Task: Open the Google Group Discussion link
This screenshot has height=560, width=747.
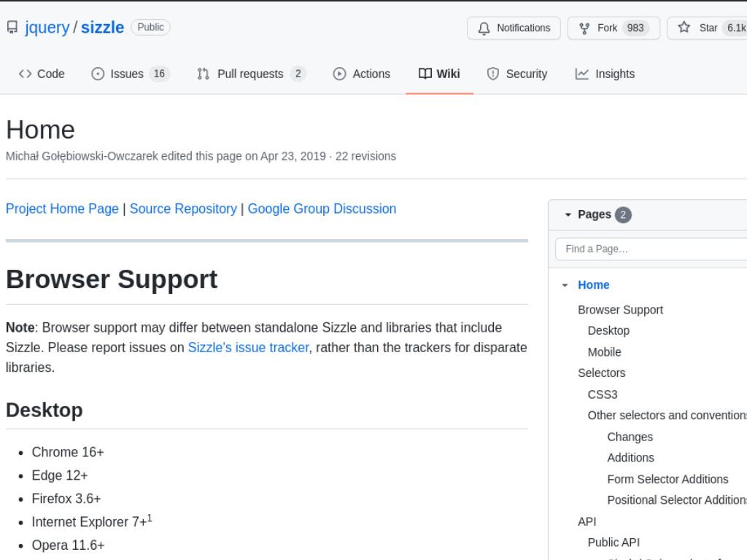Action: coord(322,209)
